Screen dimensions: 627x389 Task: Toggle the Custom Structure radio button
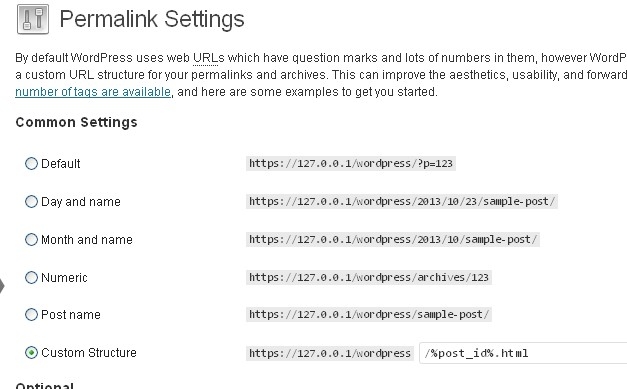point(31,353)
